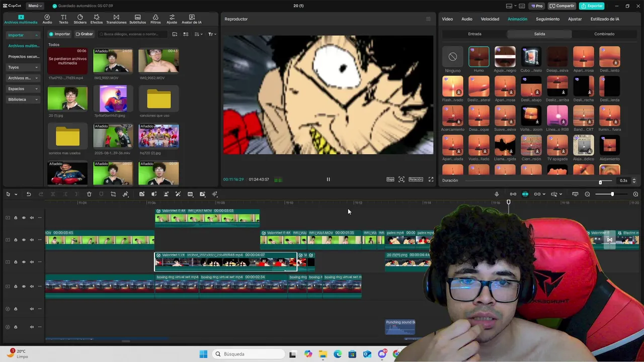The height and width of the screenshot is (362, 644).
Task: Open Avatar de IA panel
Action: 191,19
